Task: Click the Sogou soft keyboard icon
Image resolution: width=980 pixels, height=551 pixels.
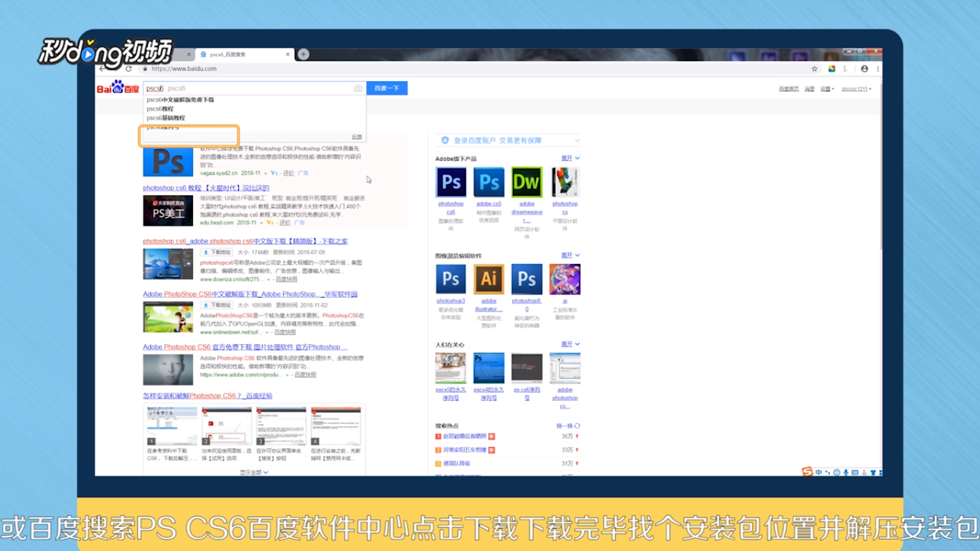Action: [x=854, y=473]
